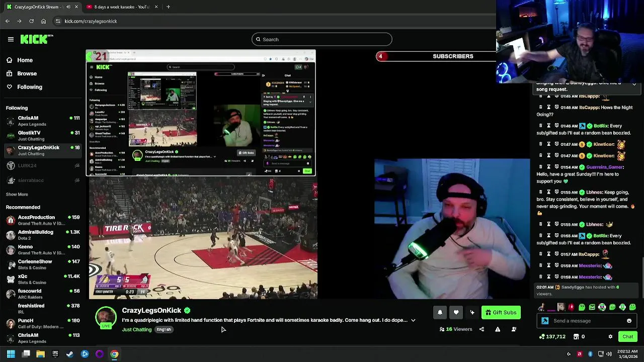Open offline channel sierrablacc
This screenshot has width=644, height=362.
[x=43, y=180]
